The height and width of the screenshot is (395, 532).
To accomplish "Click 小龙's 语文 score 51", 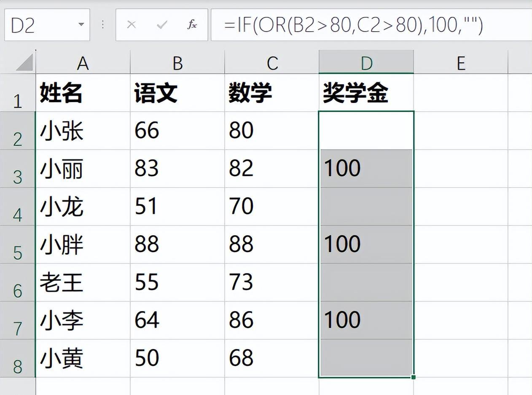I will click(x=177, y=207).
